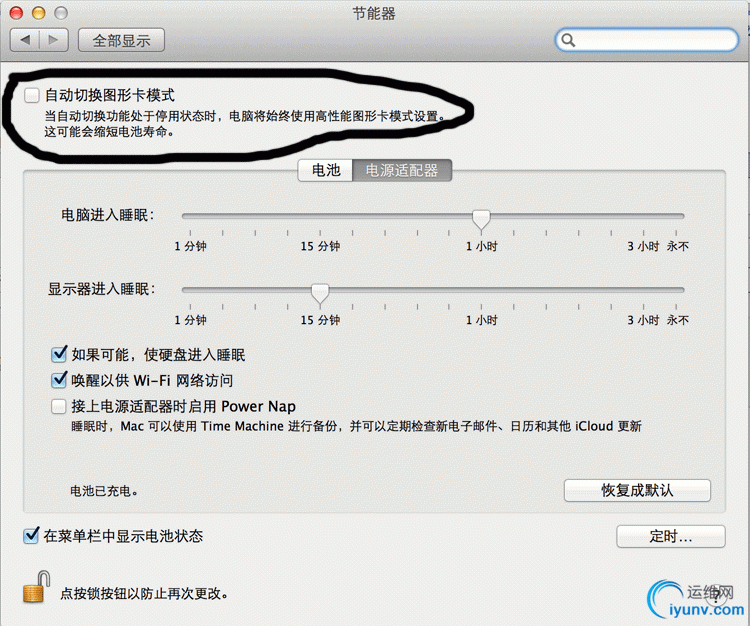750x626 pixels.
Task: Click the 全部显示 button
Action: coord(121,40)
